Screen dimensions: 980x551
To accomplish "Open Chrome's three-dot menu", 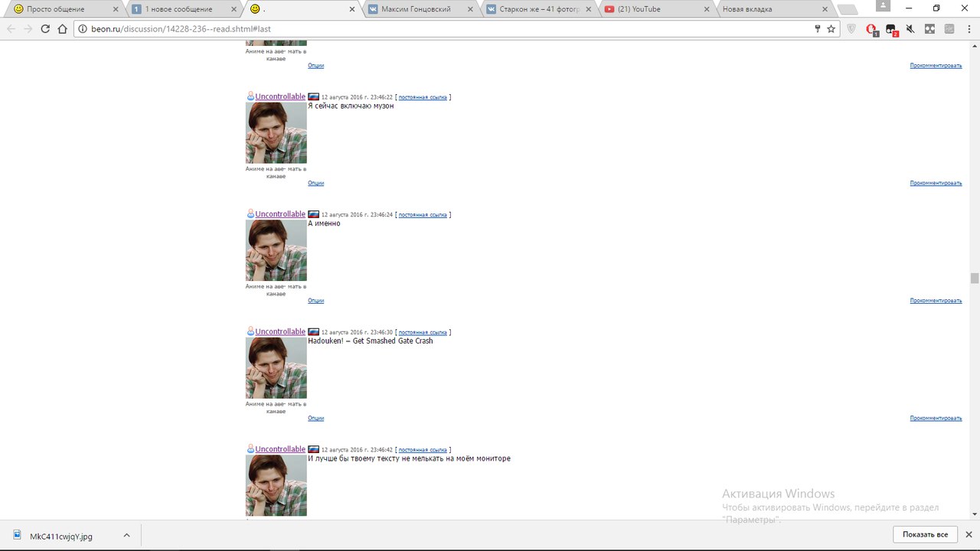I will 969,29.
